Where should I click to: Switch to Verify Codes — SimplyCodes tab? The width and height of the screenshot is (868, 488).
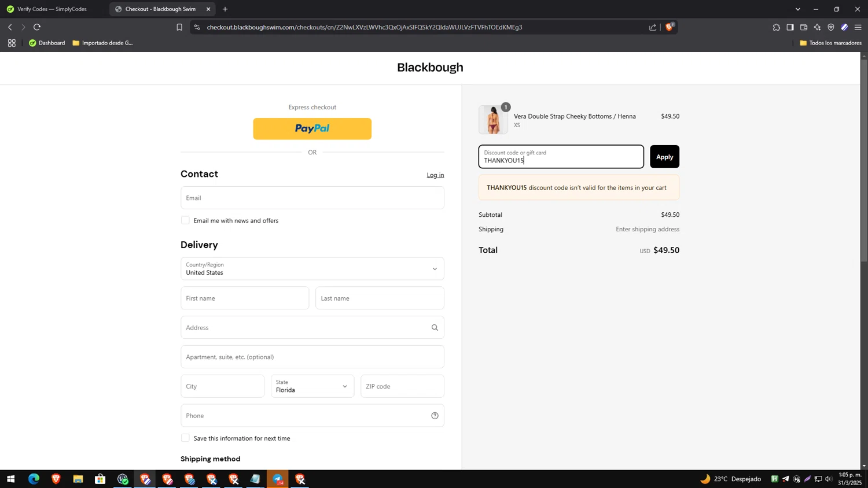[x=52, y=9]
